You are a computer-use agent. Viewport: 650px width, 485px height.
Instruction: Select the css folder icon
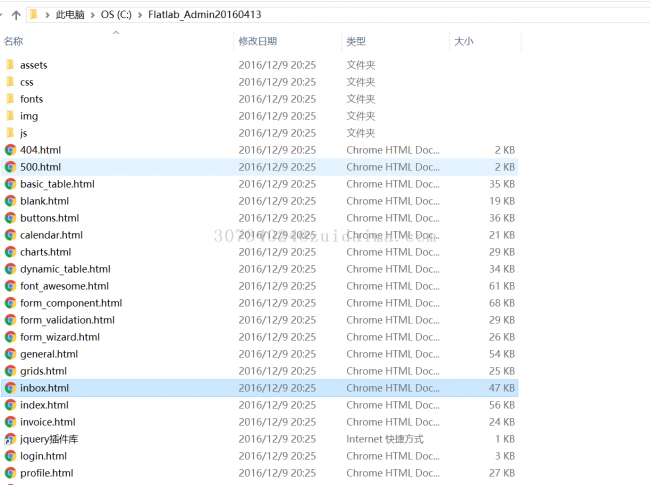click(10, 82)
